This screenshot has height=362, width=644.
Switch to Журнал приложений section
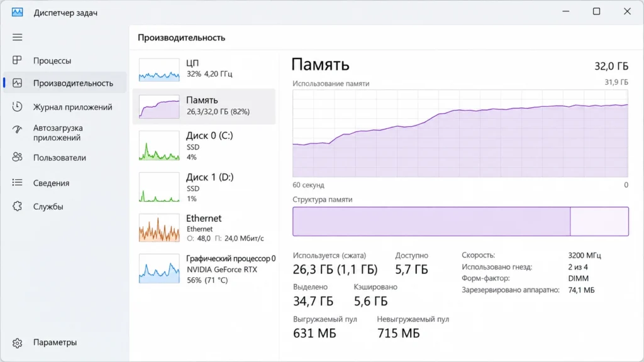coord(65,107)
